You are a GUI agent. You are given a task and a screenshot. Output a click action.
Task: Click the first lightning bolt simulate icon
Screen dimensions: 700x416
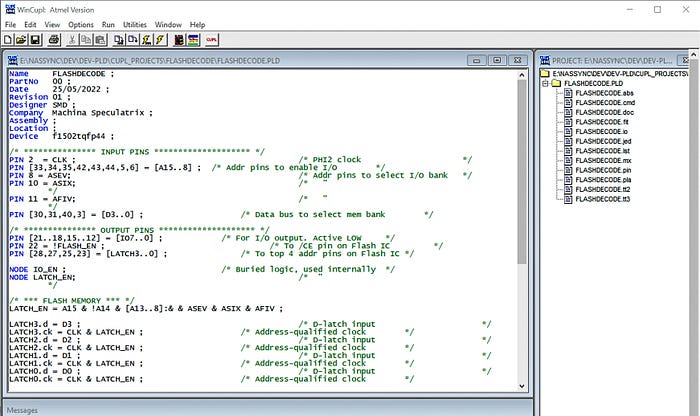pyautogui.click(x=146, y=40)
